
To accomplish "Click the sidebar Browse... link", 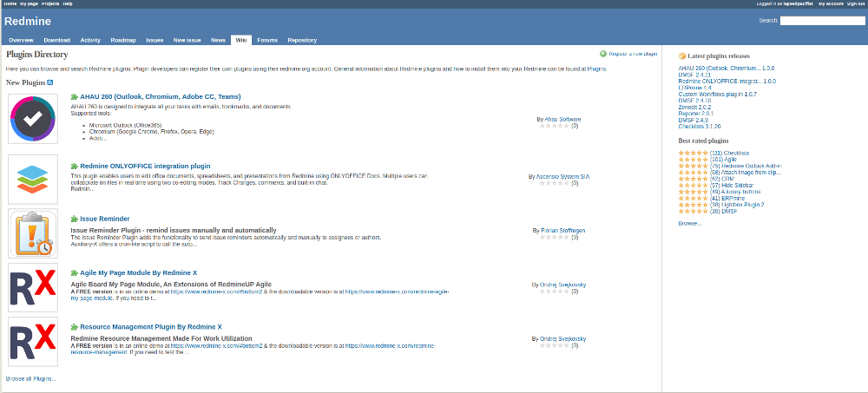I will (x=690, y=223).
